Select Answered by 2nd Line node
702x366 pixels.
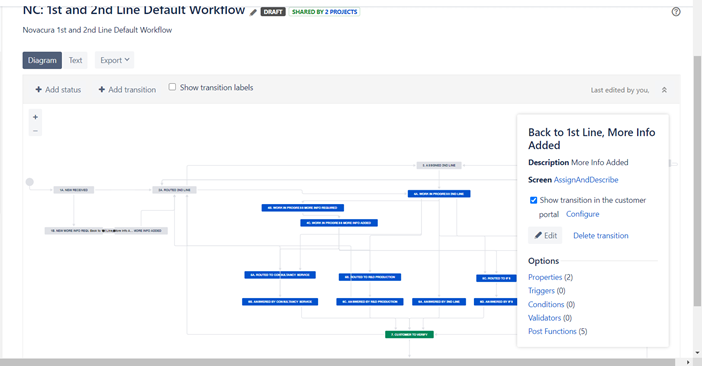click(439, 302)
